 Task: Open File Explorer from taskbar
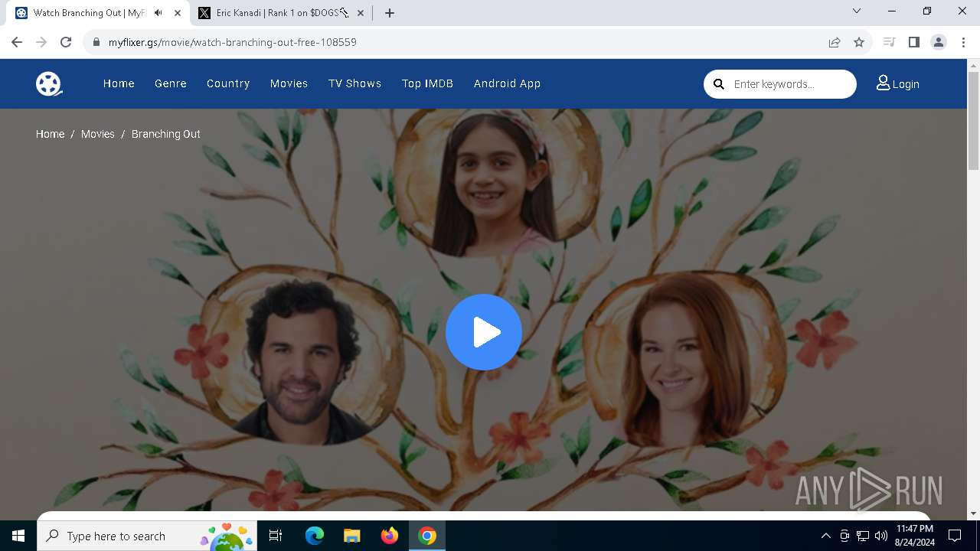click(x=351, y=536)
